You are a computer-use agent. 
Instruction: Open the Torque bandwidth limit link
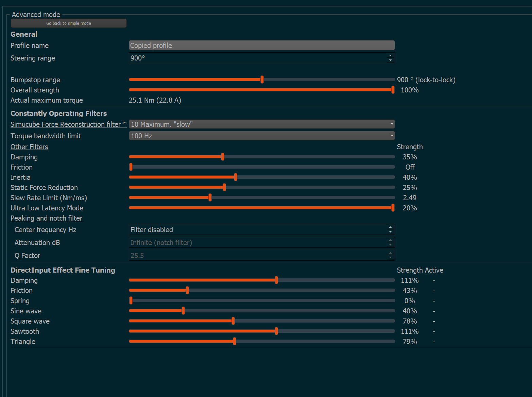[x=46, y=136]
